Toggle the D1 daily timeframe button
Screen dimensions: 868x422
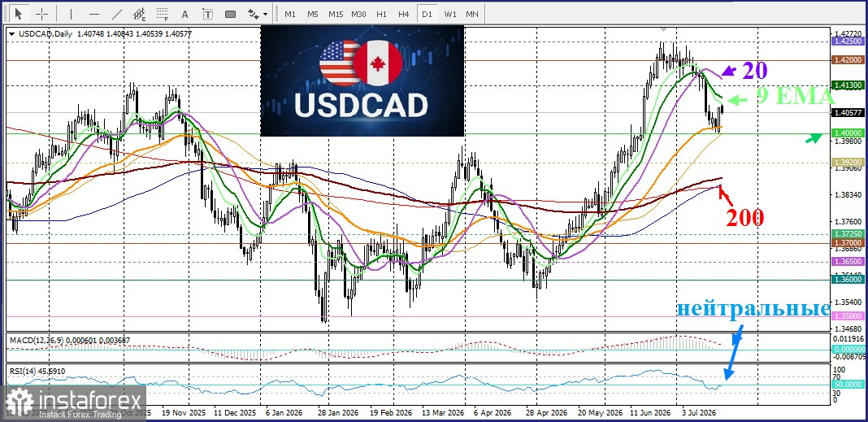[427, 14]
